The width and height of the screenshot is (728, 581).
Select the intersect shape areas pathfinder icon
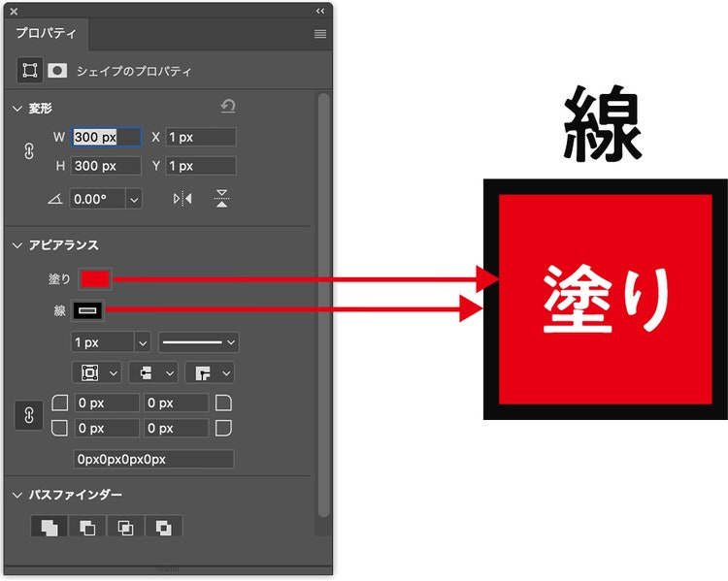point(125,527)
